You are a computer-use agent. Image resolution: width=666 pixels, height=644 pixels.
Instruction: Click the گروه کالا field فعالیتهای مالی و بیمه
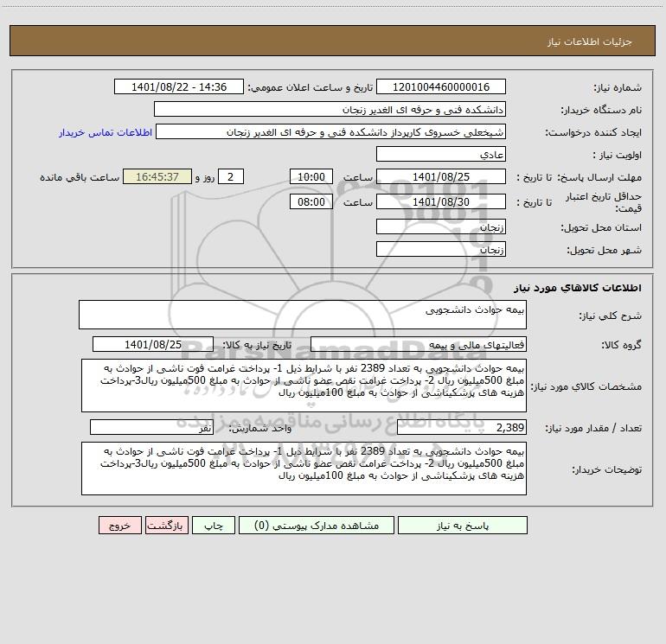419,344
